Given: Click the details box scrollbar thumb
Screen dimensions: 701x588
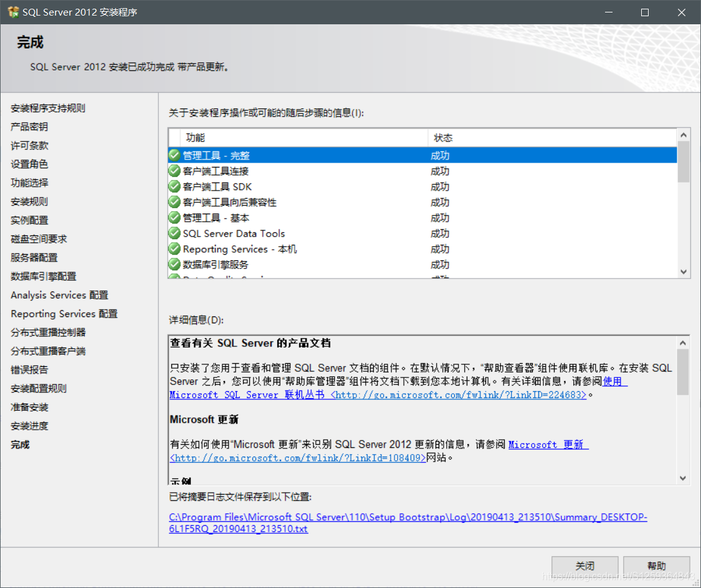Looking at the screenshot, I should tap(683, 372).
